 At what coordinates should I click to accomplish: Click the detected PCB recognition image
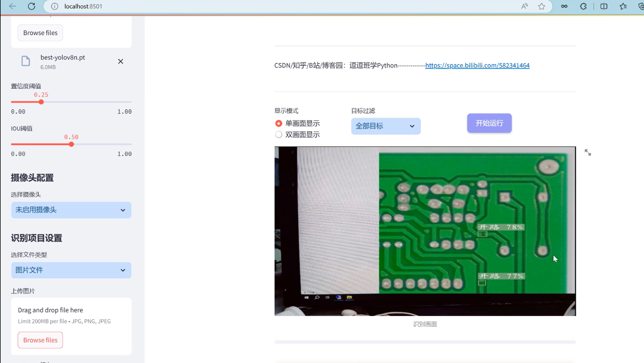(425, 231)
